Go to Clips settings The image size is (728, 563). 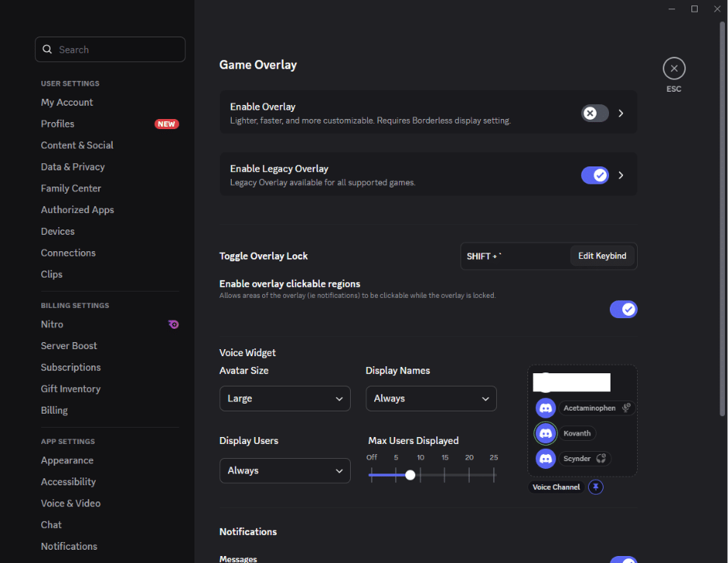coord(51,275)
